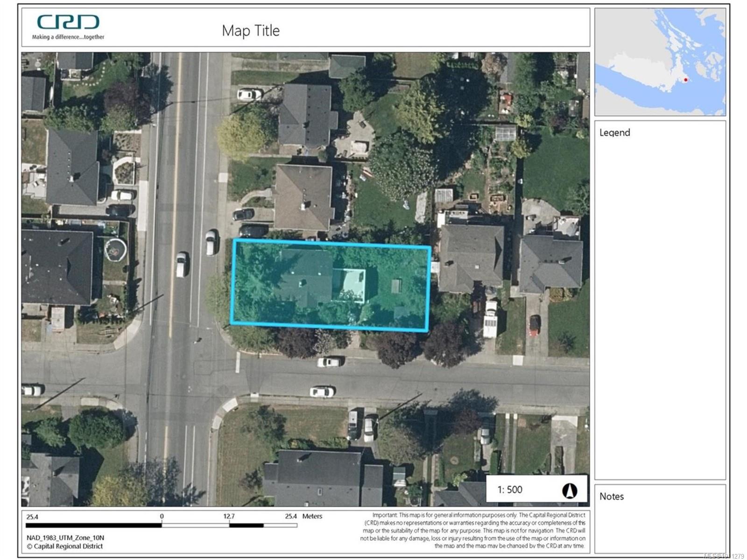Viewport: 747px width, 560px height.
Task: Click the red location dot on inset map
Action: pyautogui.click(x=685, y=80)
